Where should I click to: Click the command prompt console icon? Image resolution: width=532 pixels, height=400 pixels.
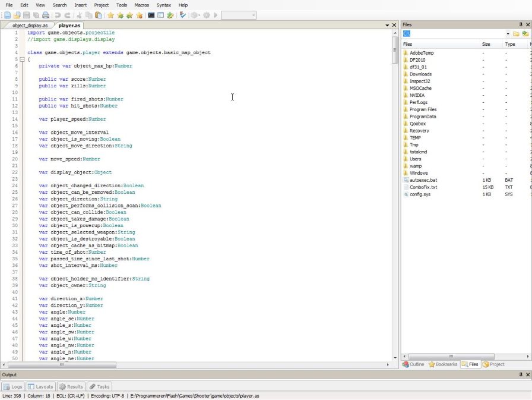coord(151,15)
